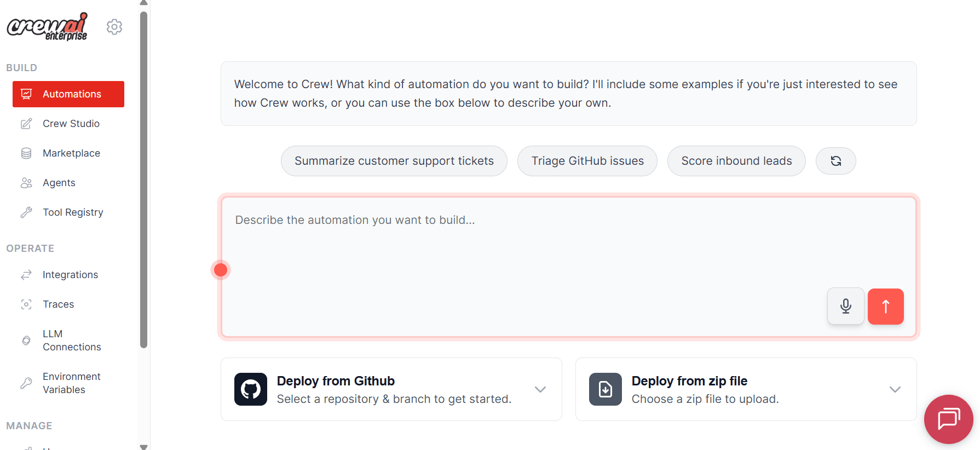Go to Crew Studio
Screen dimensions: 980x450
68,124
